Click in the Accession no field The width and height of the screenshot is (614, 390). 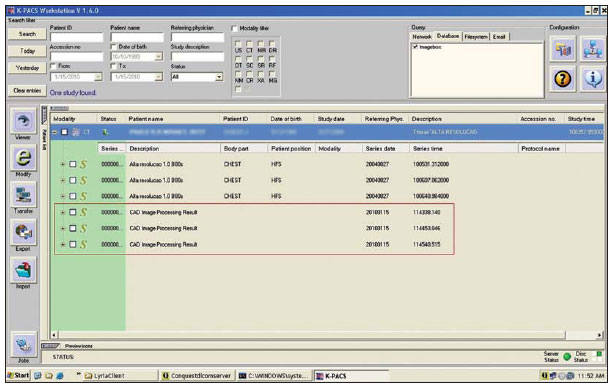(77, 57)
